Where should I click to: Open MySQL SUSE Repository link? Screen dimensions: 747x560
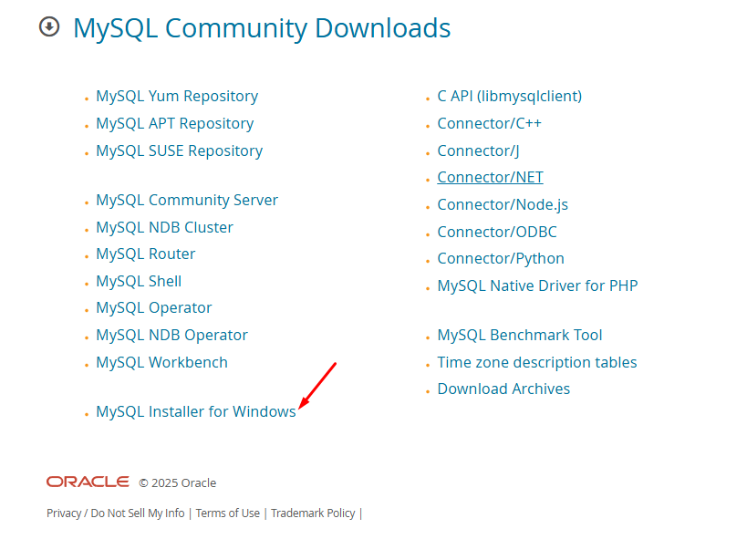(x=179, y=151)
